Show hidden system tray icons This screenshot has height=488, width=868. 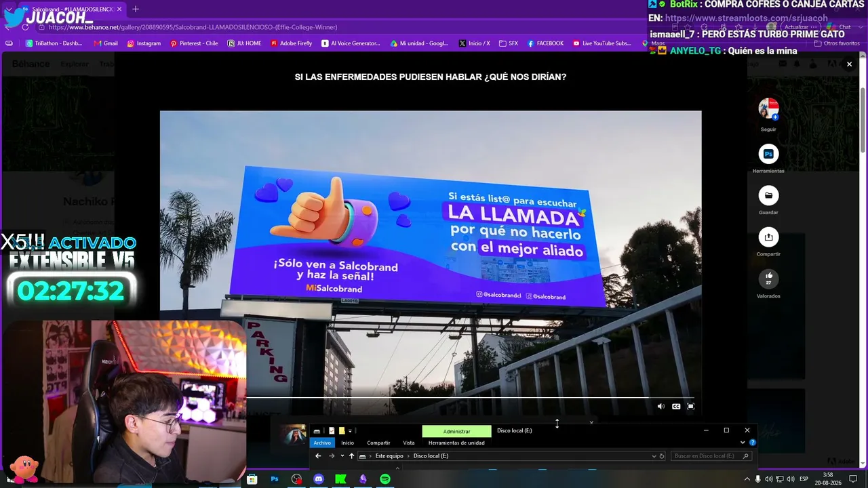[x=747, y=479]
